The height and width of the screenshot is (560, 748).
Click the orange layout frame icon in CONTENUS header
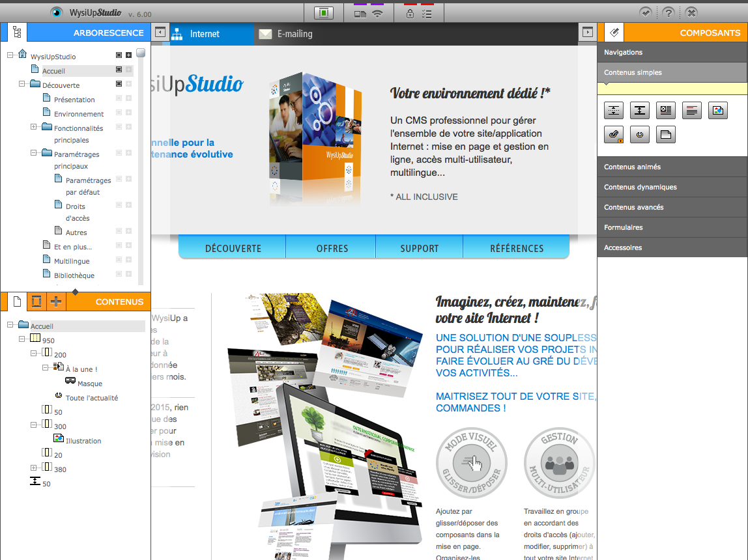pyautogui.click(x=36, y=301)
